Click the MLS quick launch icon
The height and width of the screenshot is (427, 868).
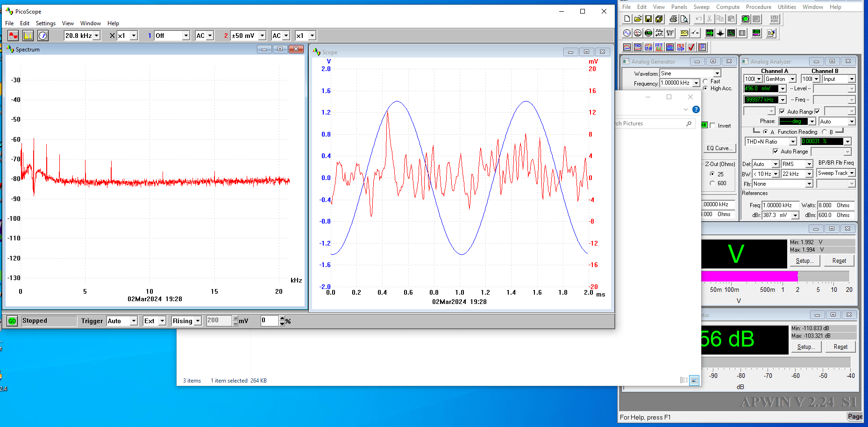[x=681, y=47]
